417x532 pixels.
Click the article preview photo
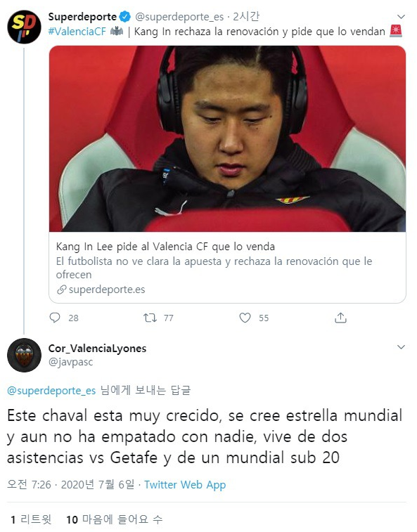(228, 138)
